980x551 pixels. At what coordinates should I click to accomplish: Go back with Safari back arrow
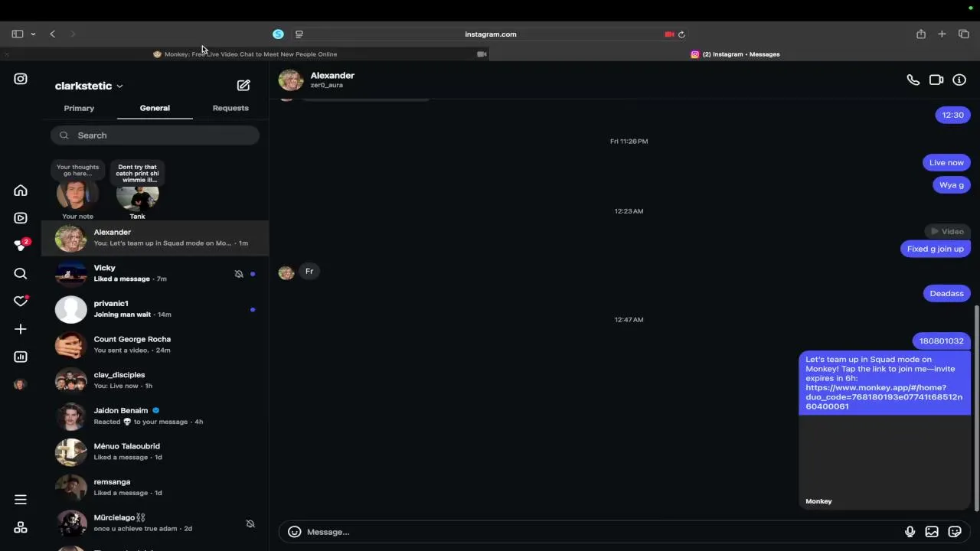point(52,34)
